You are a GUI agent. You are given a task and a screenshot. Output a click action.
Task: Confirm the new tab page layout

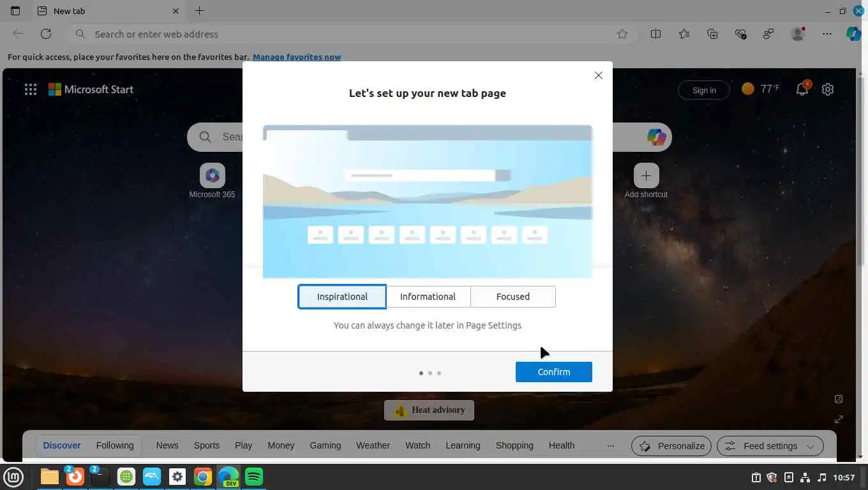click(554, 372)
